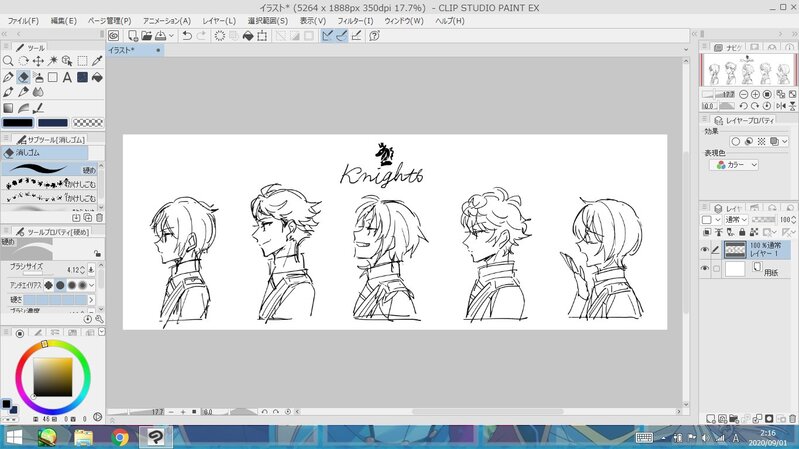
Task: Open color palette menu dropdown
Action: [101, 332]
